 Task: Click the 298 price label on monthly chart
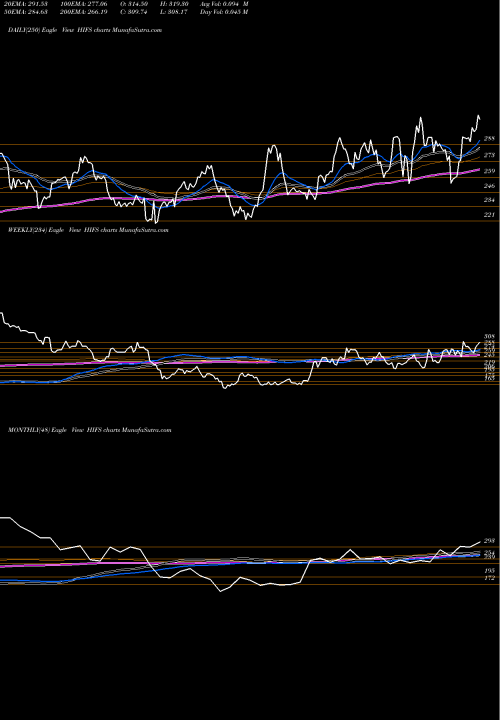(x=489, y=541)
